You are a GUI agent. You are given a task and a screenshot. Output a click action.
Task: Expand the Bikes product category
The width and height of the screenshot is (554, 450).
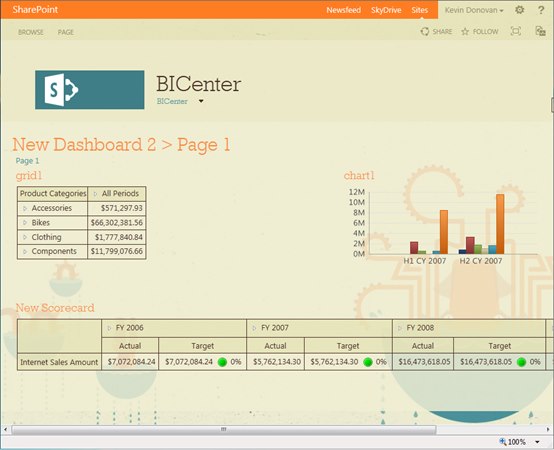click(25, 223)
